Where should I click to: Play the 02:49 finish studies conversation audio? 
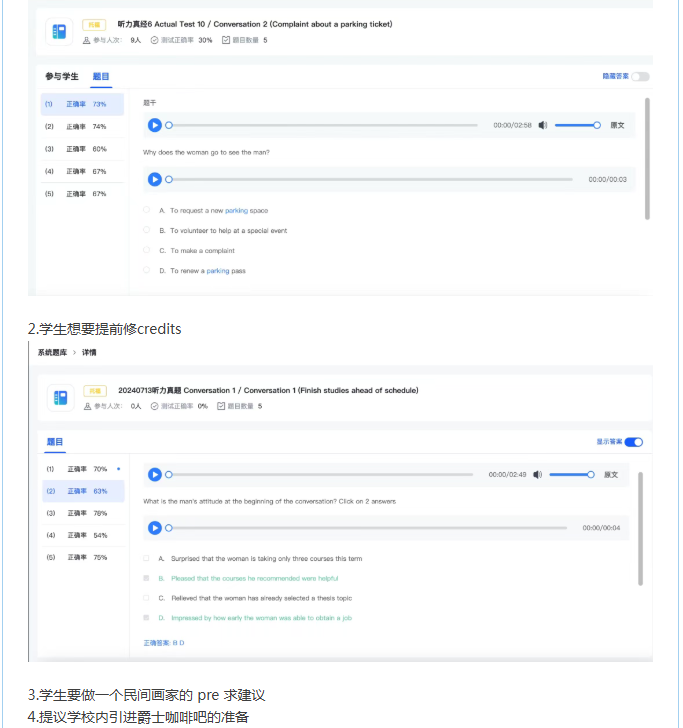(x=155, y=474)
